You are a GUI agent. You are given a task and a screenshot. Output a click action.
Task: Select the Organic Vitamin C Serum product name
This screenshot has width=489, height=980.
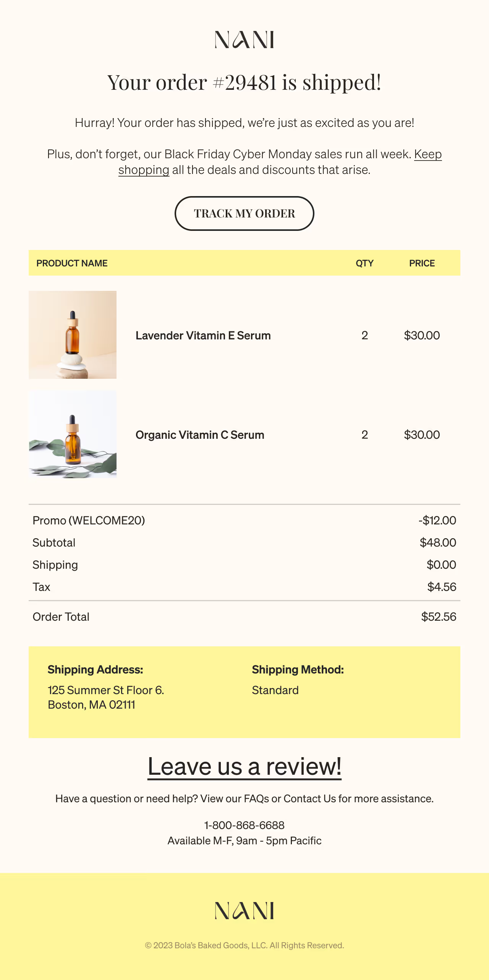[x=200, y=435]
